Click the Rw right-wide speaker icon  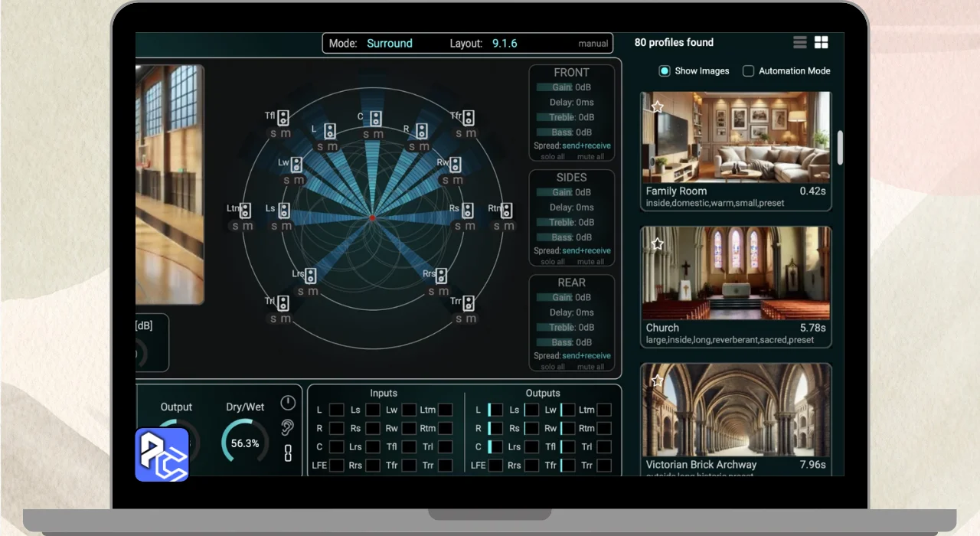click(456, 165)
